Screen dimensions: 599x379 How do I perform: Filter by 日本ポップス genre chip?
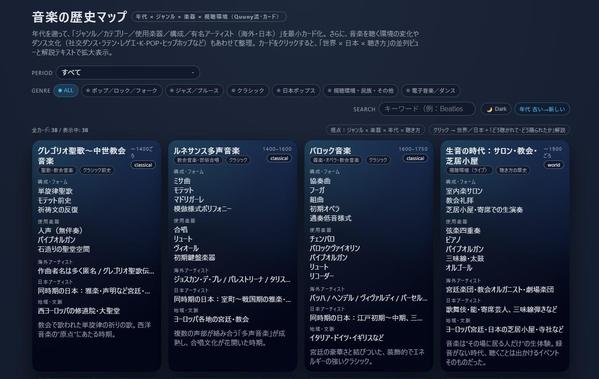point(296,91)
